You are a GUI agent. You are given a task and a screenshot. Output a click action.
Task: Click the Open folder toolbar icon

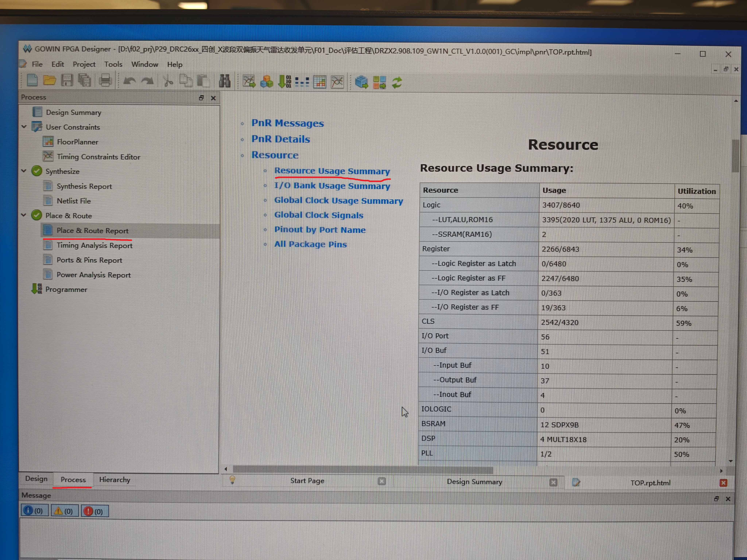[x=49, y=80]
